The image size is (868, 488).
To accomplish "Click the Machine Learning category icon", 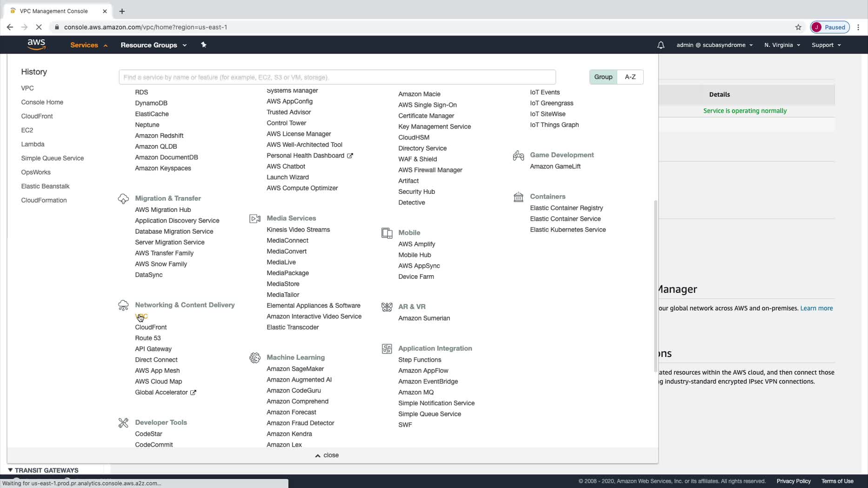I will click(255, 357).
